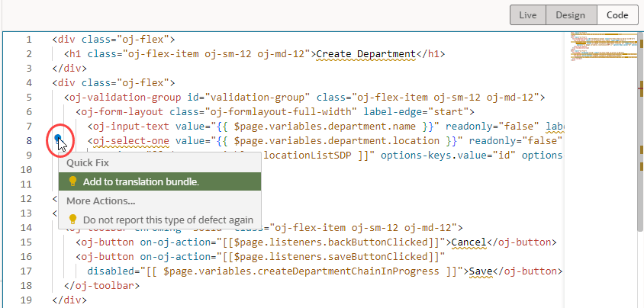This screenshot has width=644, height=308.
Task: Click the More Actions... header in popup
Action: (101, 201)
